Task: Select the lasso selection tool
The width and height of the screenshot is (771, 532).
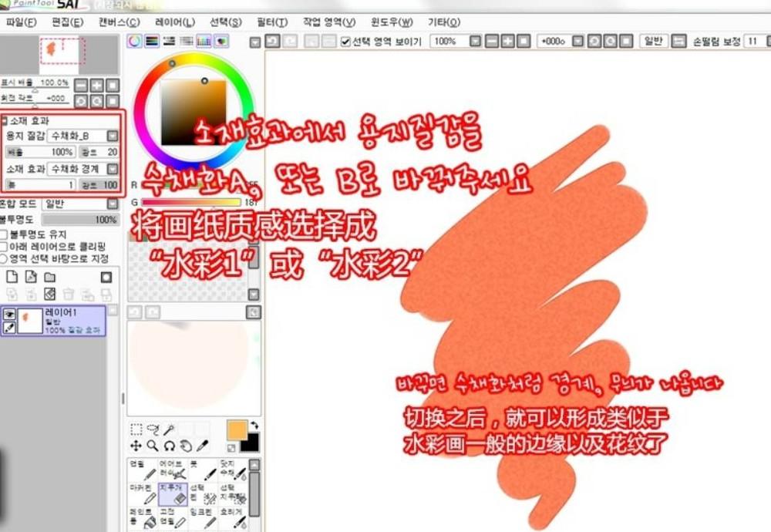Action: [x=153, y=429]
